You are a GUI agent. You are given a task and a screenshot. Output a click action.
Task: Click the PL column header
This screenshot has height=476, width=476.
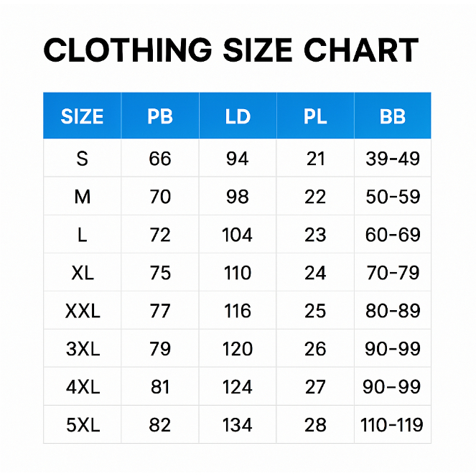[x=315, y=116]
